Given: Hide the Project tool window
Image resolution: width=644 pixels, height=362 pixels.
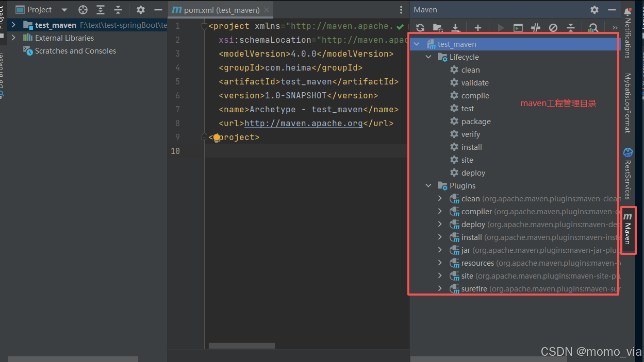Looking at the screenshot, I should click(158, 10).
